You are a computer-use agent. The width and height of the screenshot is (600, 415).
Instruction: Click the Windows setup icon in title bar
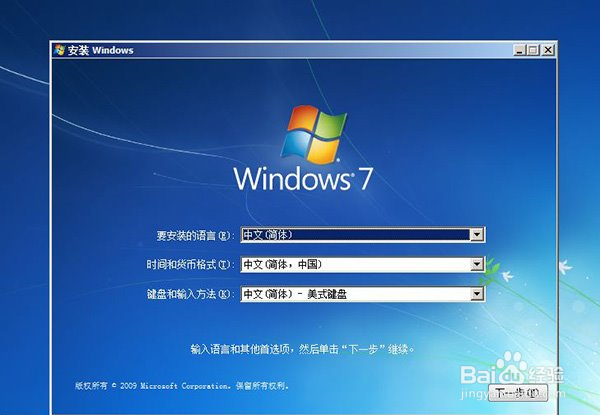[x=60, y=50]
